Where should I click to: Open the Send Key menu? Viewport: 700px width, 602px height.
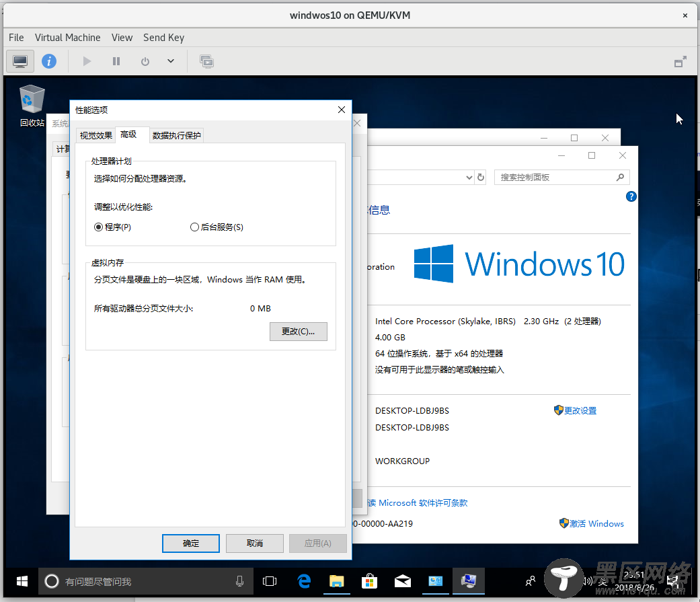(x=163, y=38)
